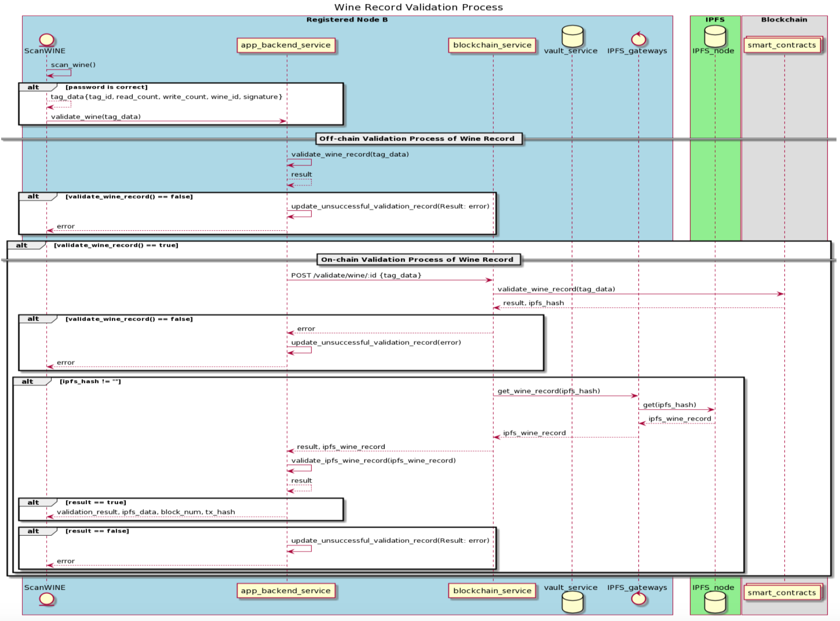Click the POST /validate/wine/:id message label
The image size is (840, 621).
tap(356, 275)
